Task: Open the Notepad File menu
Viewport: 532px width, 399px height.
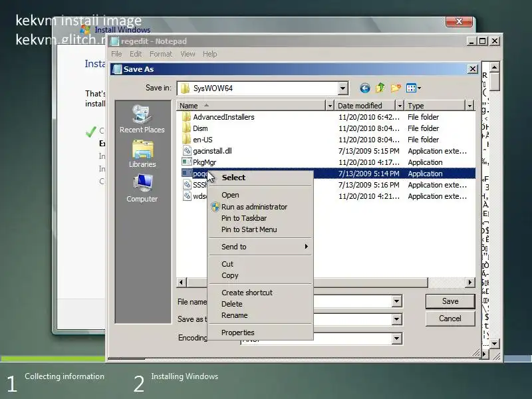Action: [x=116, y=54]
